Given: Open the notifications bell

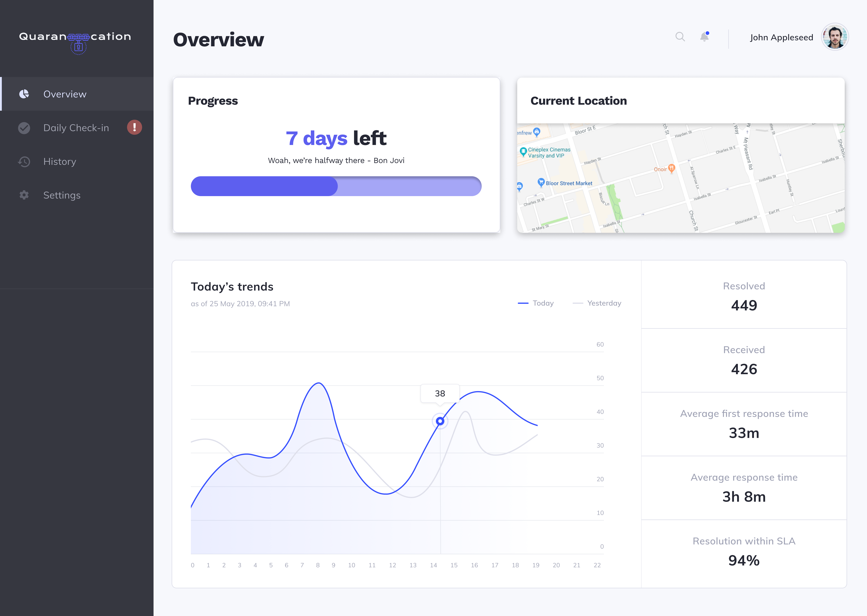Looking at the screenshot, I should (704, 37).
